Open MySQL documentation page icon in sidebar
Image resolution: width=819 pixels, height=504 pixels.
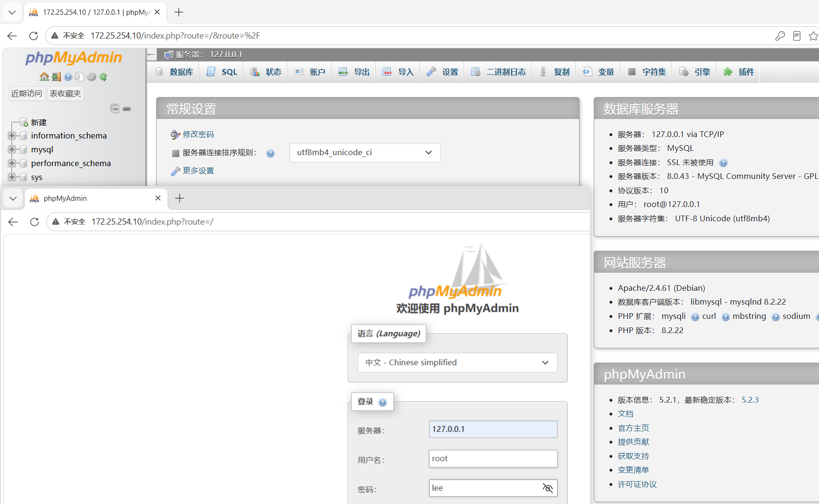point(80,77)
